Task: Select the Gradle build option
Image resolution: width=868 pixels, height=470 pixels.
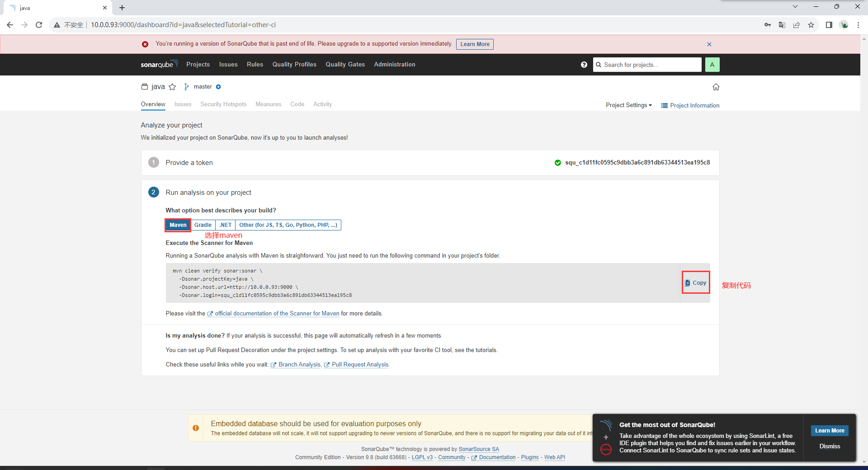Action: [203, 225]
